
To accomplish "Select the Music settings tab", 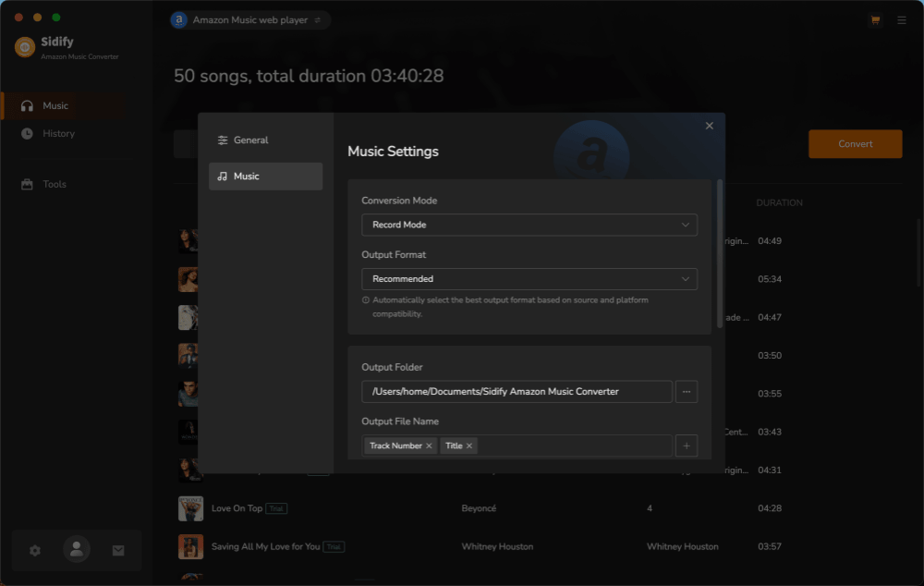I will 265,177.
